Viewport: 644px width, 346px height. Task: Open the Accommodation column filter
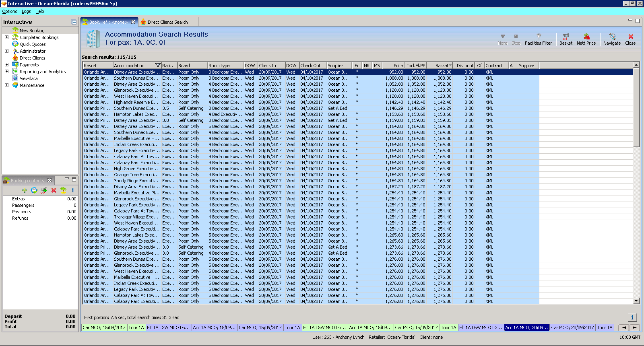click(x=158, y=66)
